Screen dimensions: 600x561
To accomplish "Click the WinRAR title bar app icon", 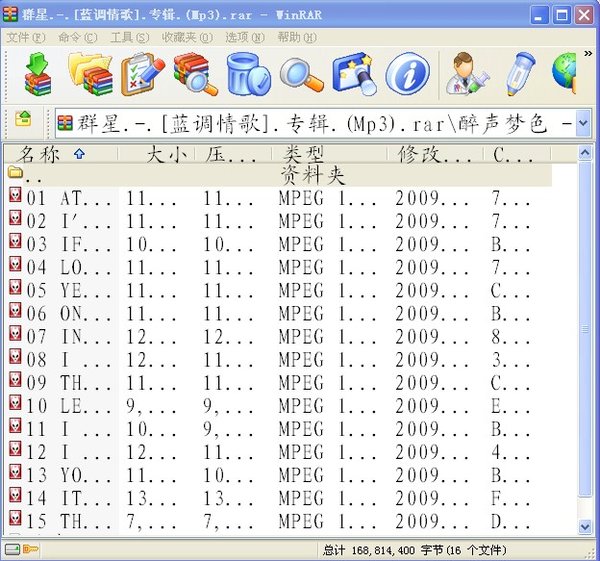I will pos(10,15).
